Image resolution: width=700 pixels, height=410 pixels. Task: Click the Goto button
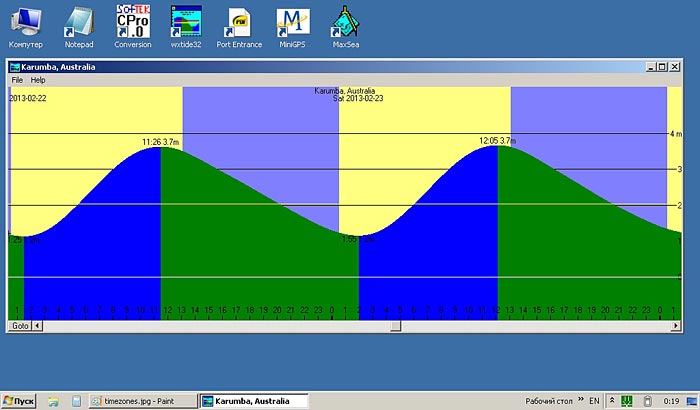pyautogui.click(x=20, y=326)
